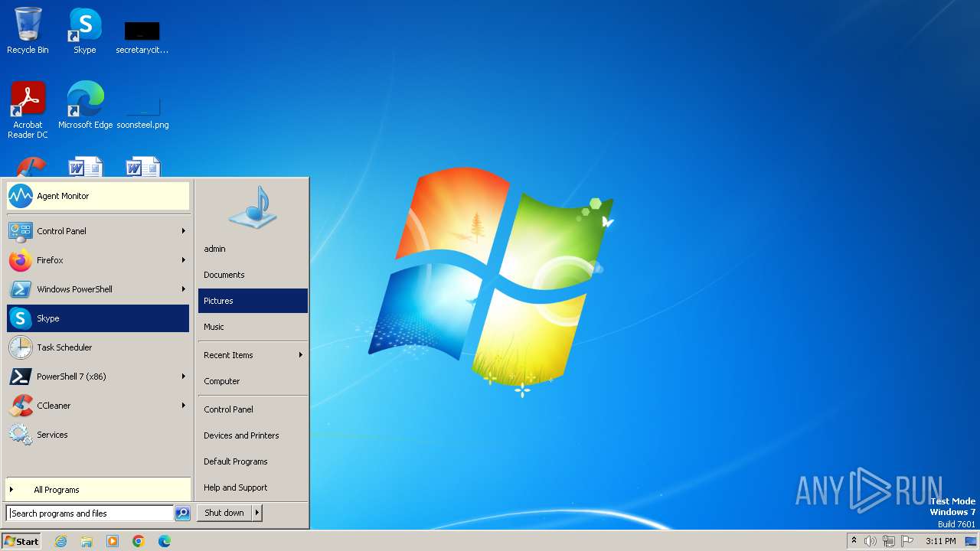Open Devices and Printers
980x551 pixels.
point(253,435)
